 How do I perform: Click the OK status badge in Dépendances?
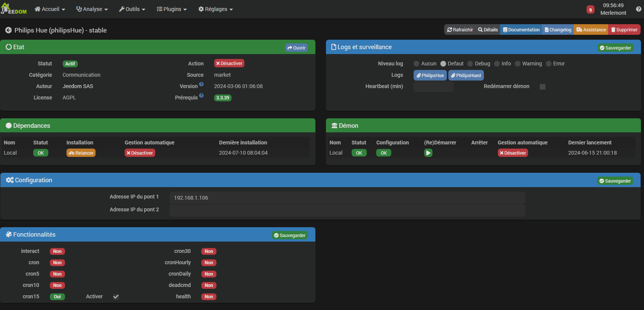coord(41,153)
